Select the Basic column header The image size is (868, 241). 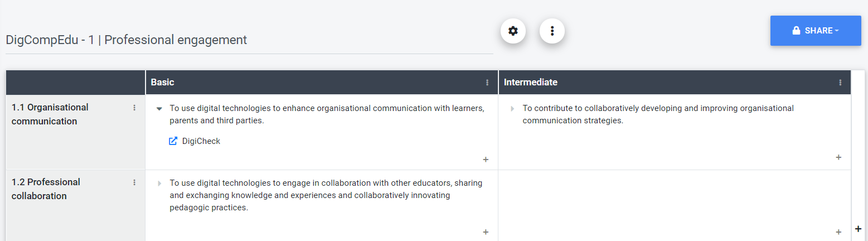click(x=322, y=83)
